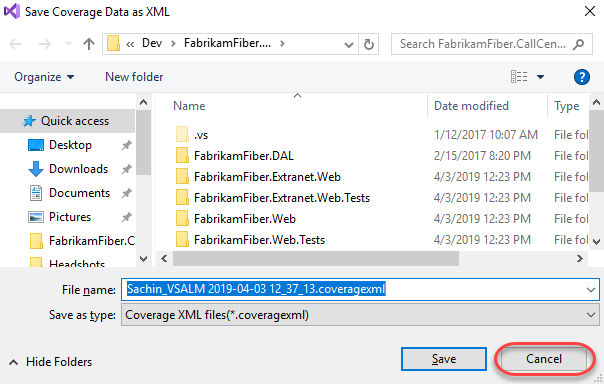Viewport: 604px width, 384px height.
Task: Collapse the folder pane with Hide Folders
Action: point(50,362)
